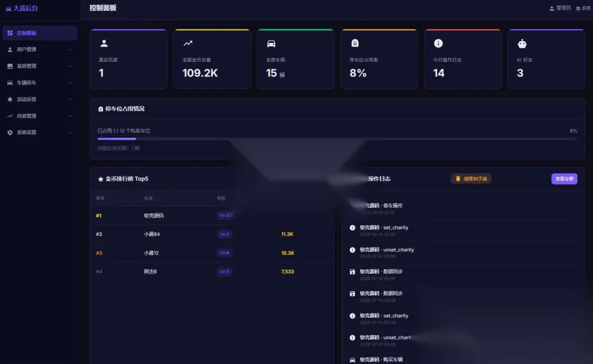This screenshot has height=364, width=593.
Task: Expand the 活动运营 submenu chevron
Action: click(x=70, y=100)
